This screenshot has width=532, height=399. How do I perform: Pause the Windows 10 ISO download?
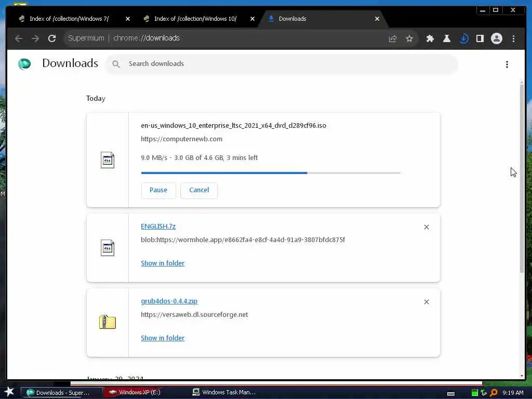158,190
